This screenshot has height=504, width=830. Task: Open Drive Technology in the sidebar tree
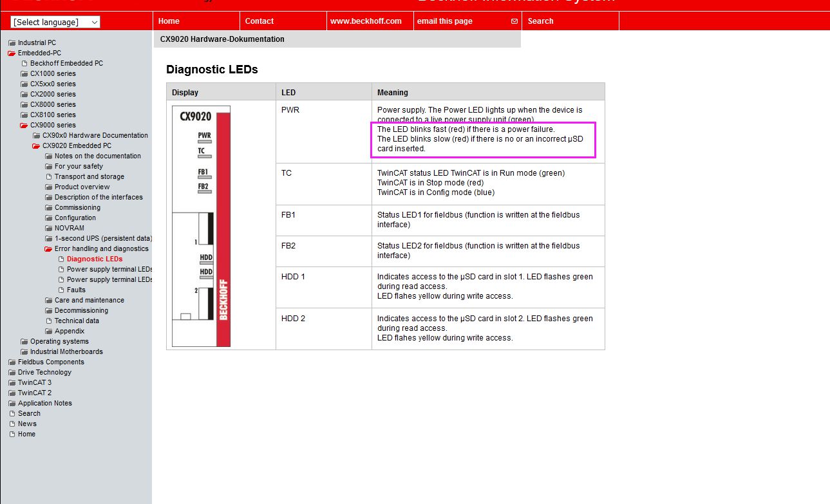tap(44, 373)
